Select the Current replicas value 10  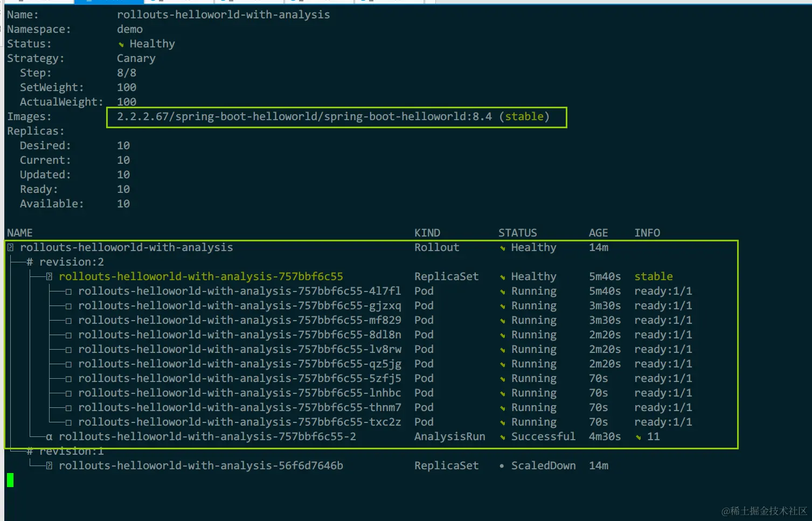pyautogui.click(x=123, y=160)
